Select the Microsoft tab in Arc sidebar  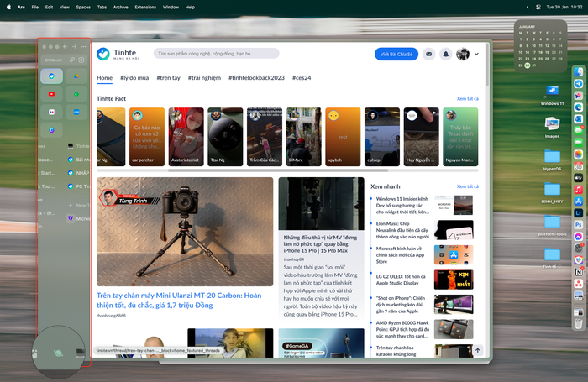pyautogui.click(x=79, y=218)
